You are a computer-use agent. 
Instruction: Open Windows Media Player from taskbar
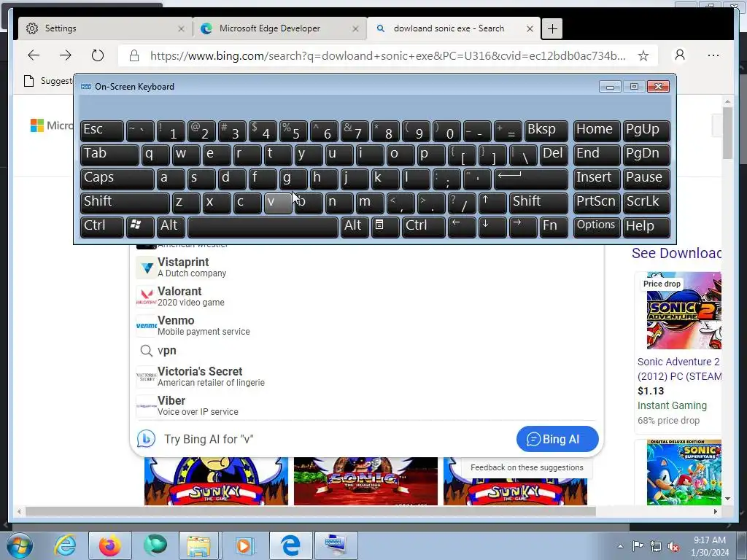(x=244, y=545)
